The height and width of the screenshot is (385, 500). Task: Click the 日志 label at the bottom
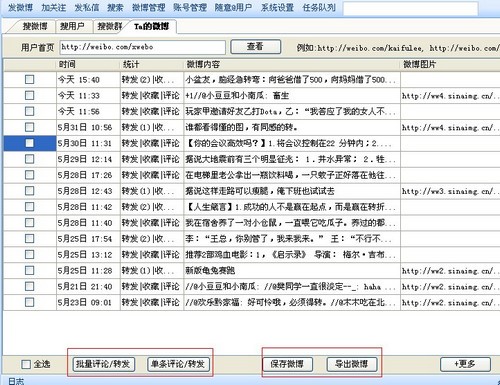click(16, 381)
